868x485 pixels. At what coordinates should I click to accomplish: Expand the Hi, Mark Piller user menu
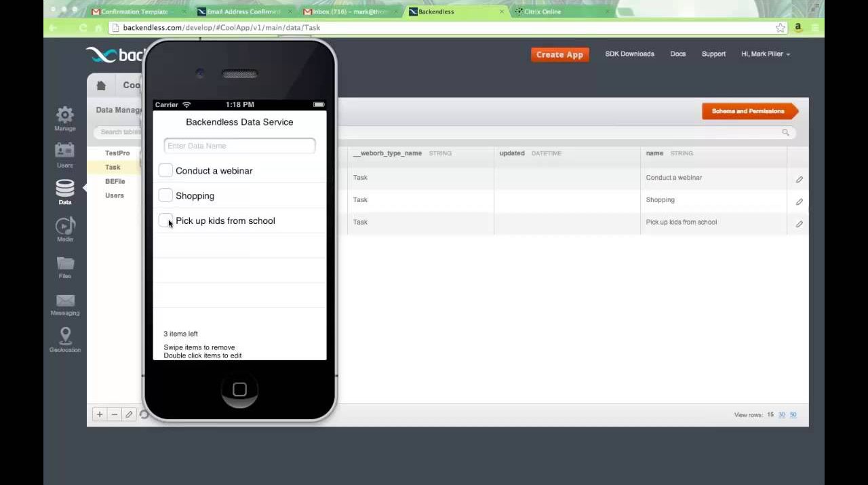pos(766,54)
